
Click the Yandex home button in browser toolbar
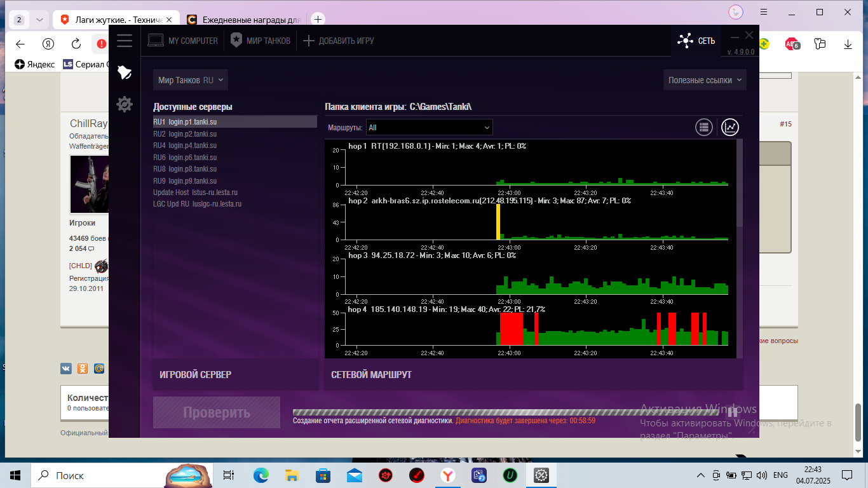48,44
